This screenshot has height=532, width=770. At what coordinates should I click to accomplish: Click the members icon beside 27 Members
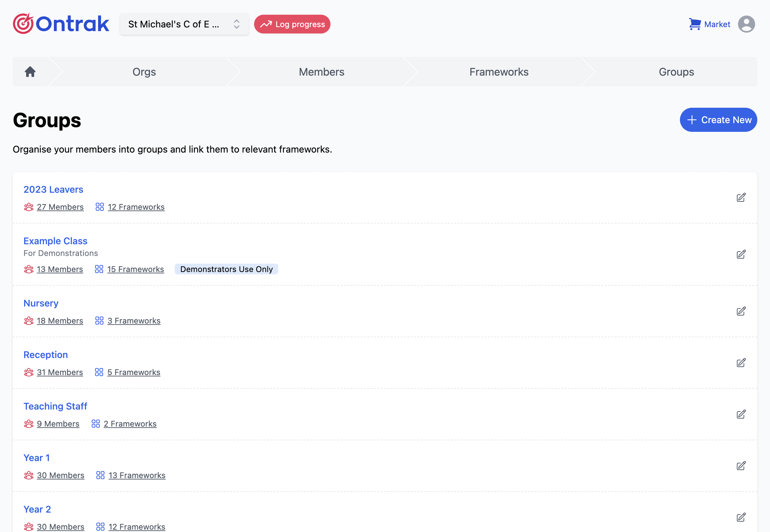pos(29,207)
